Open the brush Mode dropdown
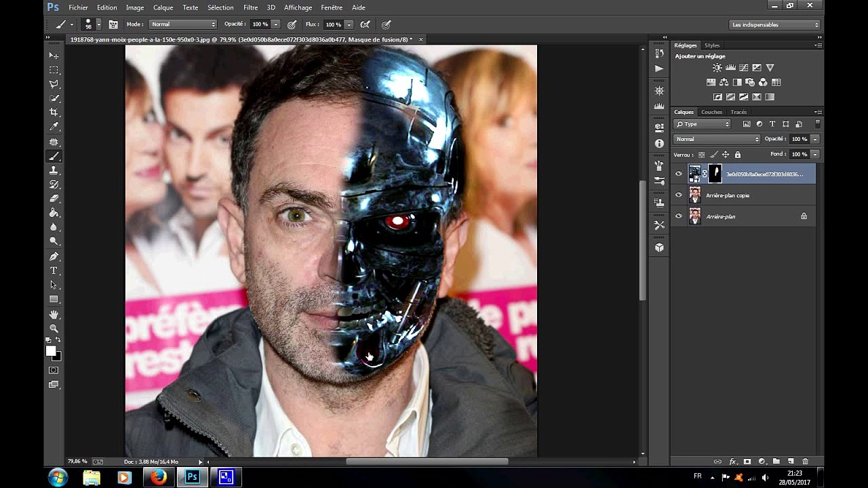Viewport: 868px width, 488px height. (x=182, y=24)
